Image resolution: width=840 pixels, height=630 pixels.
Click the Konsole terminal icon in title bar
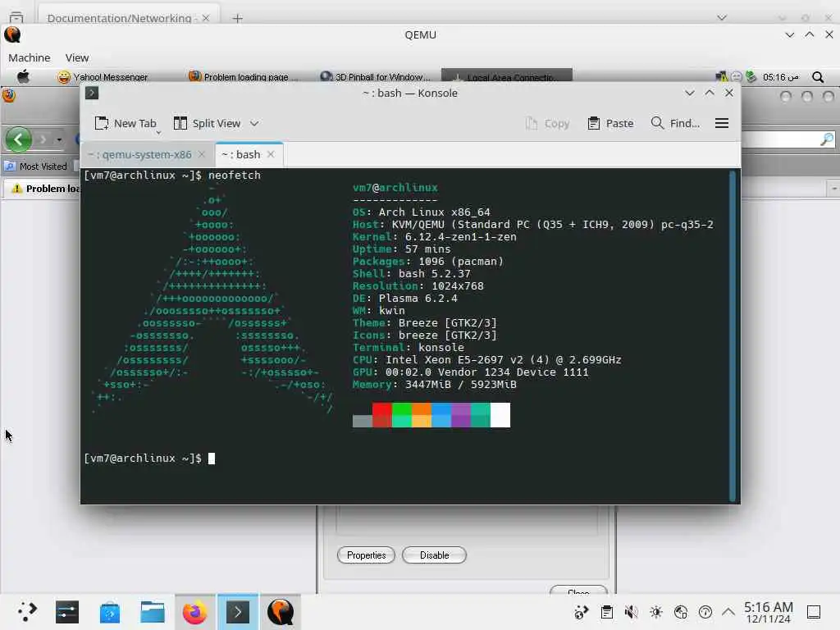92,94
